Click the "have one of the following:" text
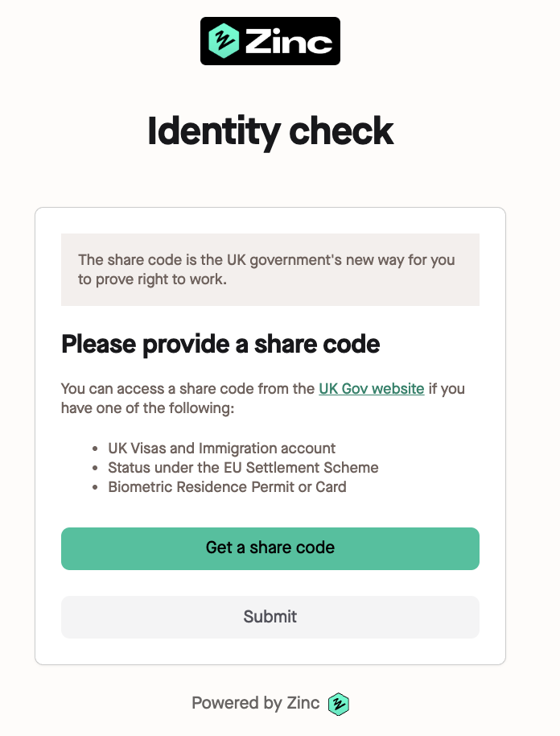This screenshot has height=736, width=560. (x=147, y=407)
